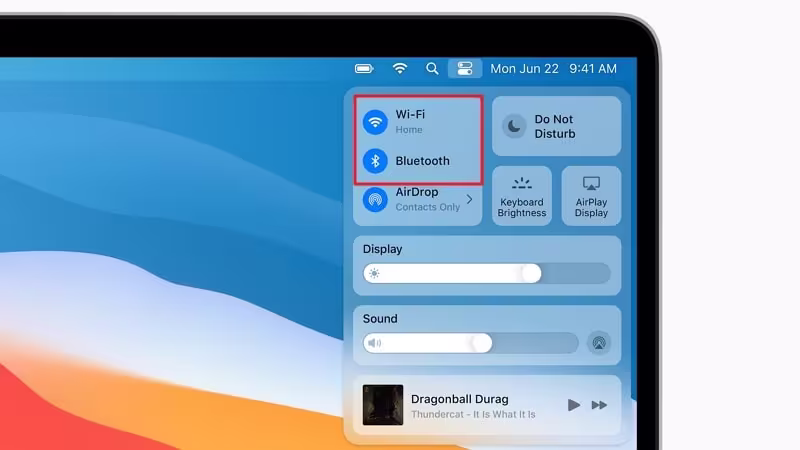This screenshot has width=800, height=450.
Task: Click the Sound heading
Action: pos(380,319)
